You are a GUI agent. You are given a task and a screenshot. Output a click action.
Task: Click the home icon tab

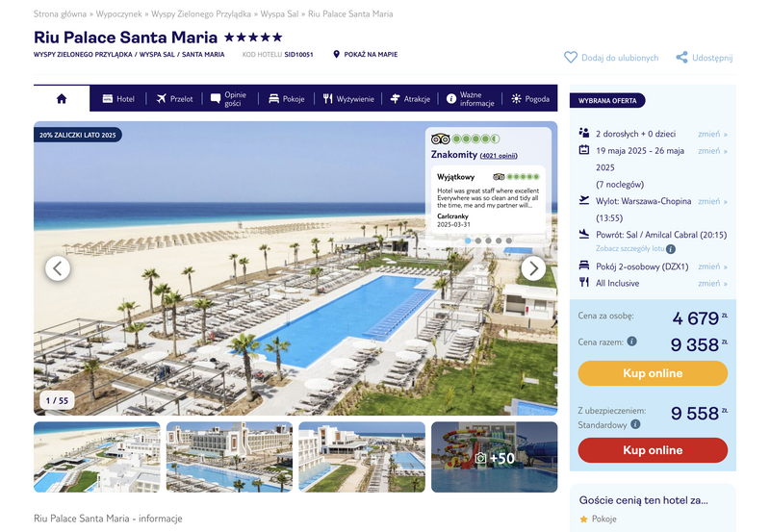pos(62,99)
